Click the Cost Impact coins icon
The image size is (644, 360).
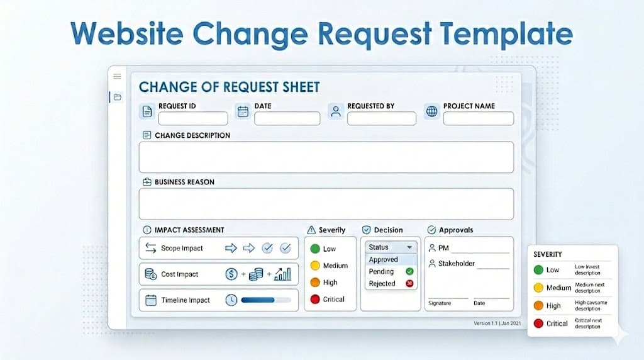[x=151, y=274]
